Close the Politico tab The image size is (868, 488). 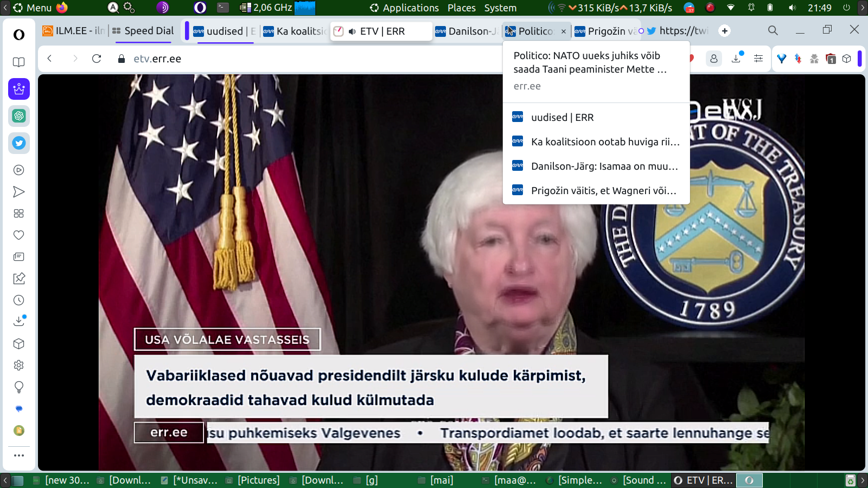coord(564,31)
